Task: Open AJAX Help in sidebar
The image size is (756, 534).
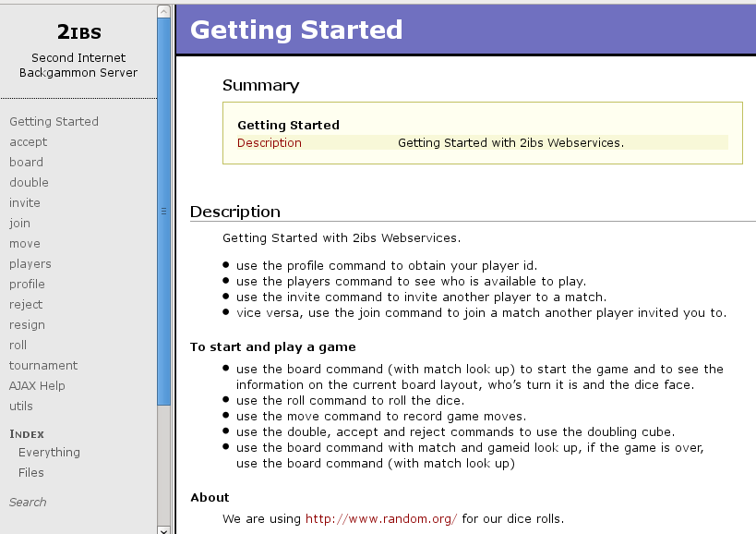Action: point(37,385)
